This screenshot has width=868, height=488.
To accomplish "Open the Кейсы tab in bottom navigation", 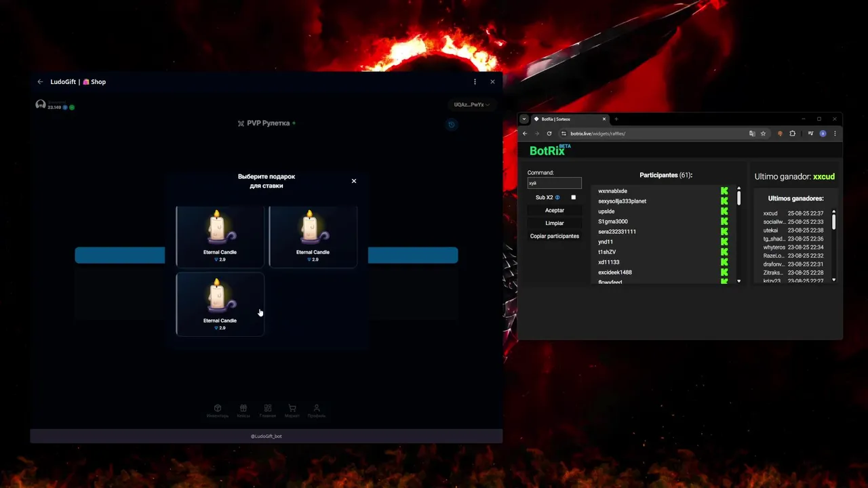I will (x=243, y=411).
